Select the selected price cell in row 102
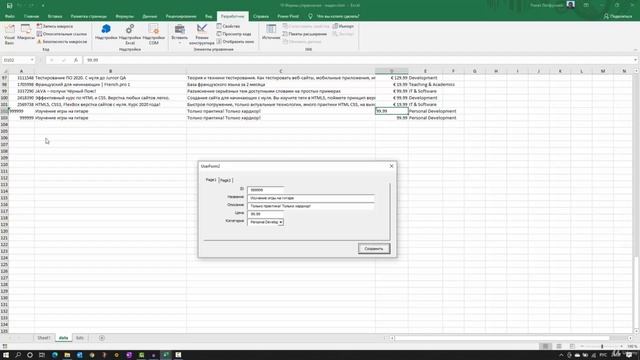This screenshot has width=640, height=360. 391,111
